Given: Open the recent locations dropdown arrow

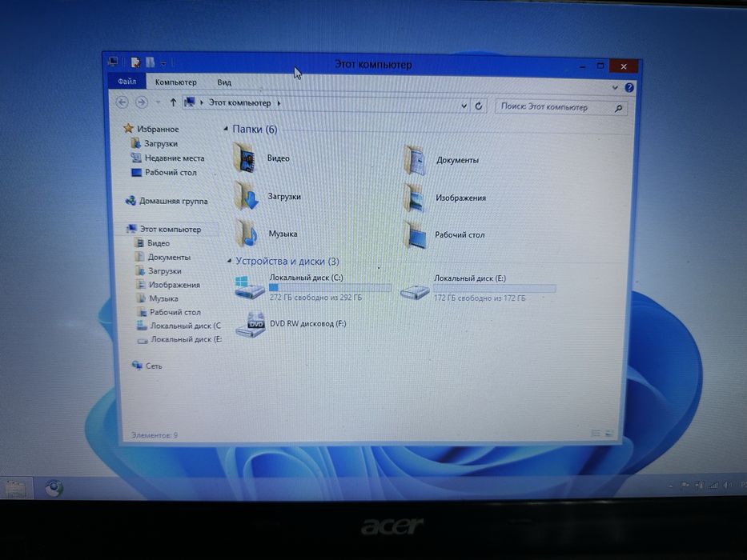Looking at the screenshot, I should pos(158,102).
